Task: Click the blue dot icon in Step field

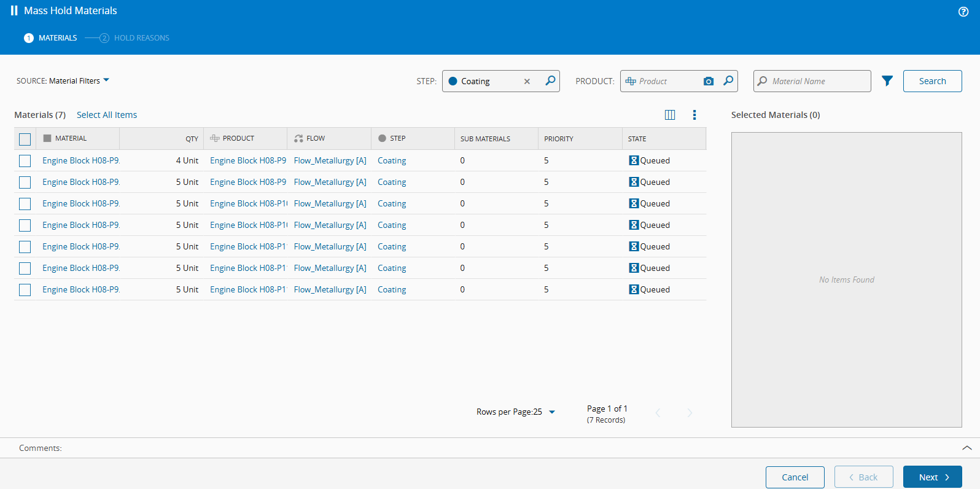Action: [x=453, y=81]
